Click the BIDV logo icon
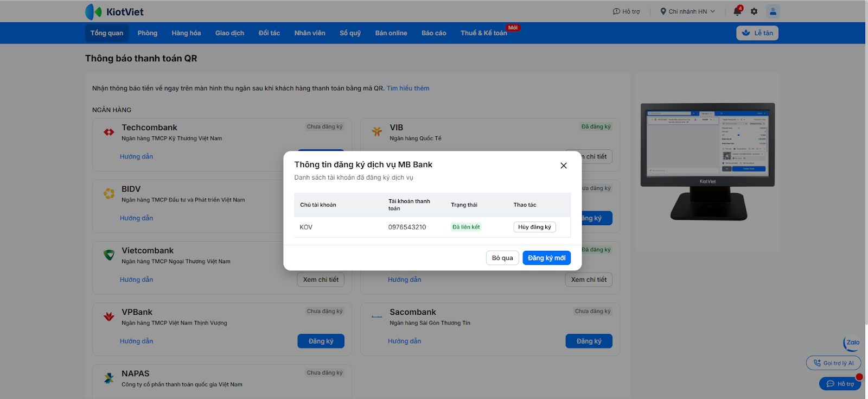 point(109,193)
